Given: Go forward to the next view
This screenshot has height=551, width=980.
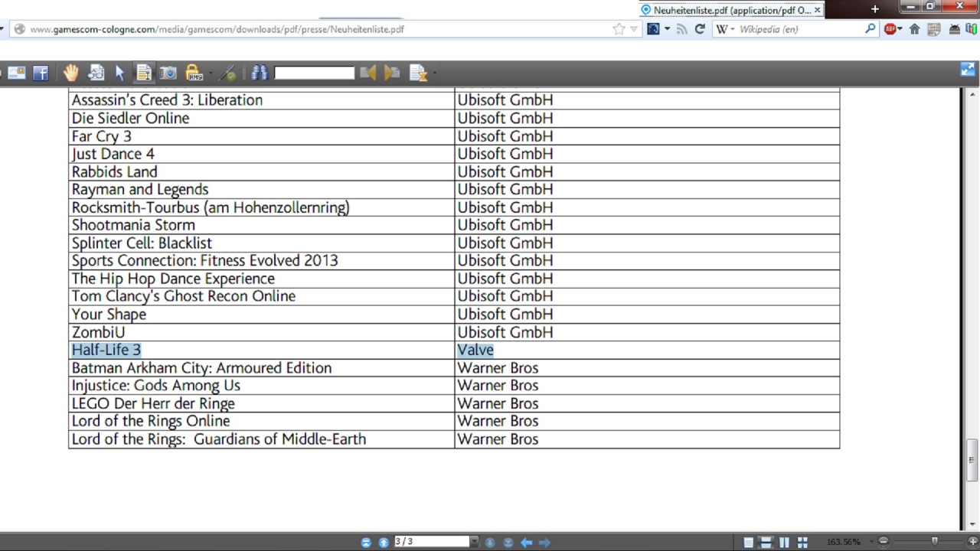Looking at the screenshot, I should coord(544,542).
